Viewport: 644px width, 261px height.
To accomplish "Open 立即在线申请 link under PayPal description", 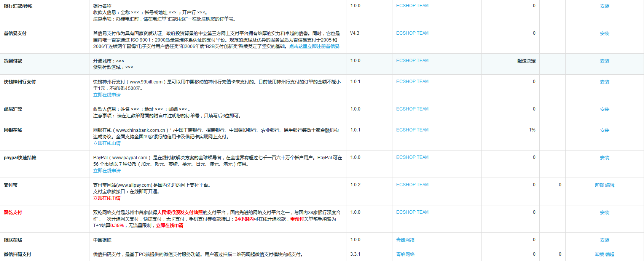I will (x=107, y=171).
